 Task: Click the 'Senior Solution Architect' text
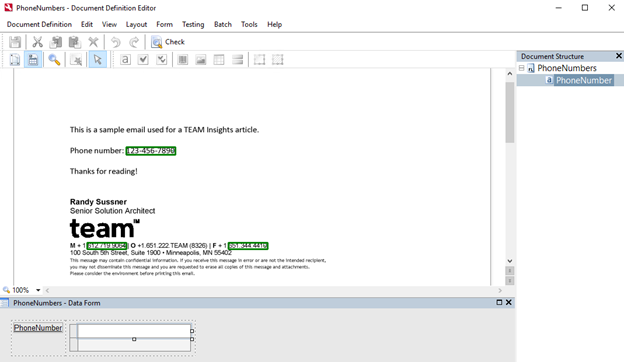point(113,211)
